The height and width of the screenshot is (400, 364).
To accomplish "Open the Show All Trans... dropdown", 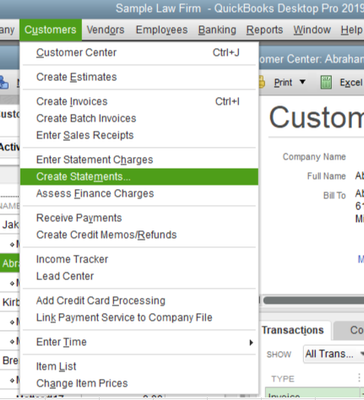I will (333, 354).
